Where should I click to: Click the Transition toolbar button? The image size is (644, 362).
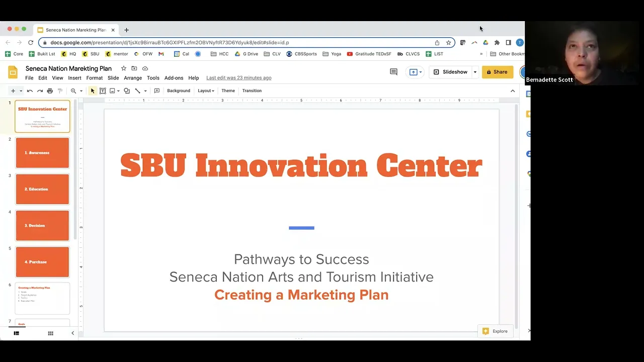point(252,91)
